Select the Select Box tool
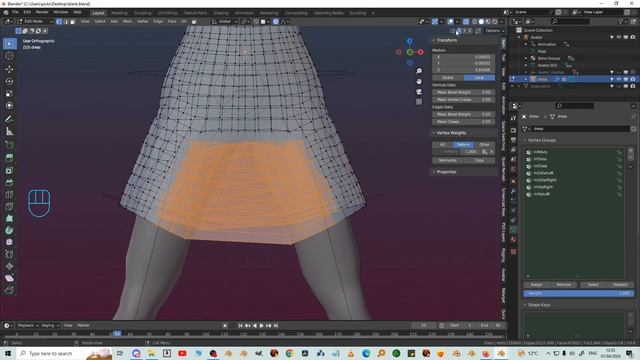Viewport: 640px width, 360px height. tap(9, 44)
